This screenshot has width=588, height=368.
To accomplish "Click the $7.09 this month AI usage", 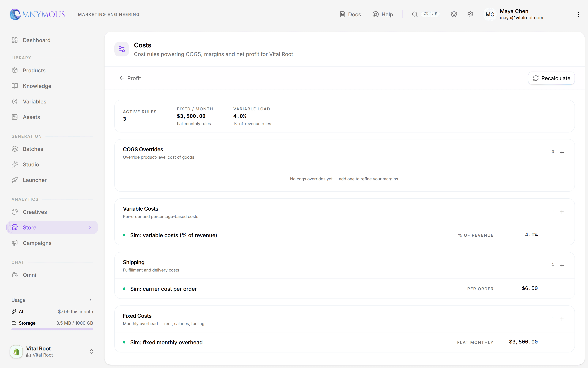I will pos(75,312).
